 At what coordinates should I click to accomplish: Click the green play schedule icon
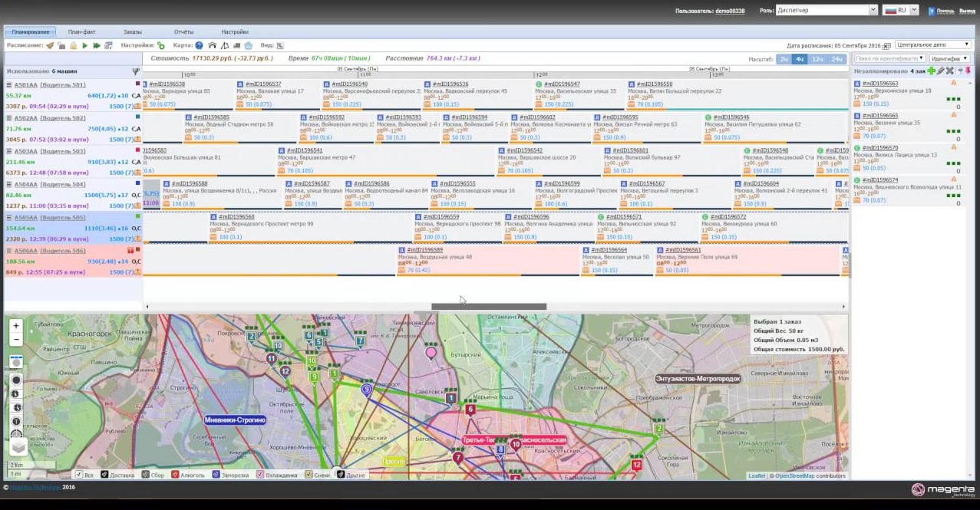85,45
